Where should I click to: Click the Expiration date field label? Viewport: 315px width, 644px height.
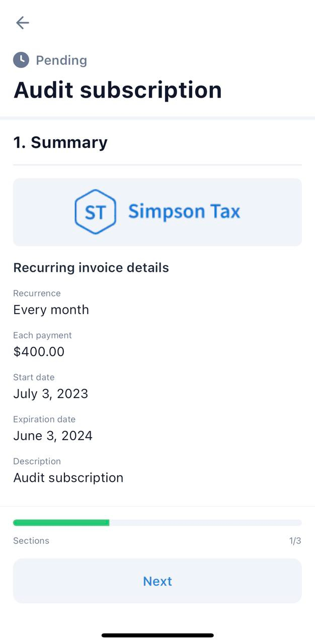[x=44, y=419]
